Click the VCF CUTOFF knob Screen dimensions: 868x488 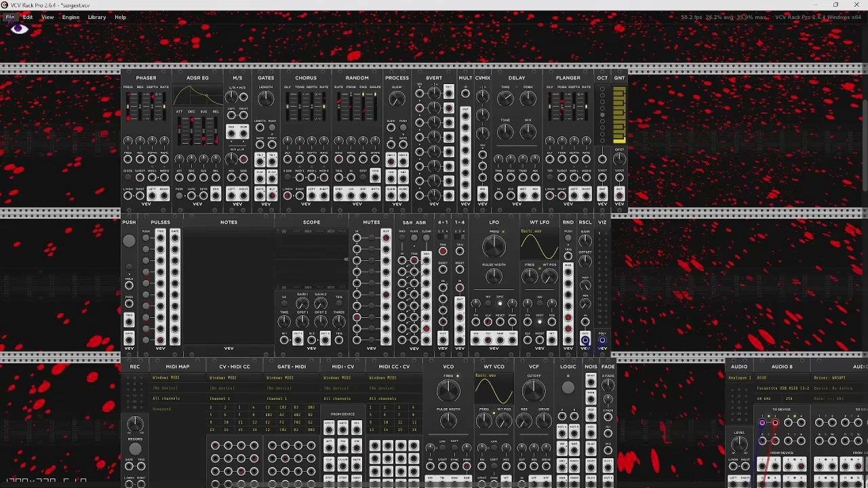click(x=534, y=390)
